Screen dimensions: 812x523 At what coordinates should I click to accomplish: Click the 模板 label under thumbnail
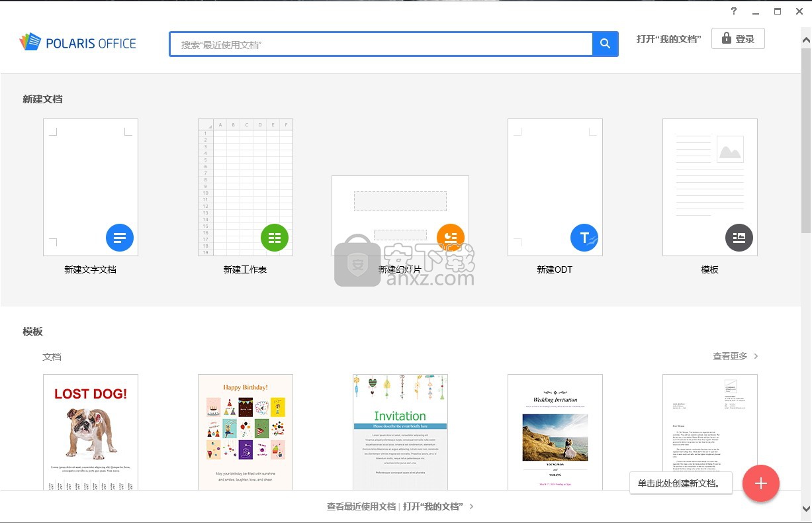710,269
